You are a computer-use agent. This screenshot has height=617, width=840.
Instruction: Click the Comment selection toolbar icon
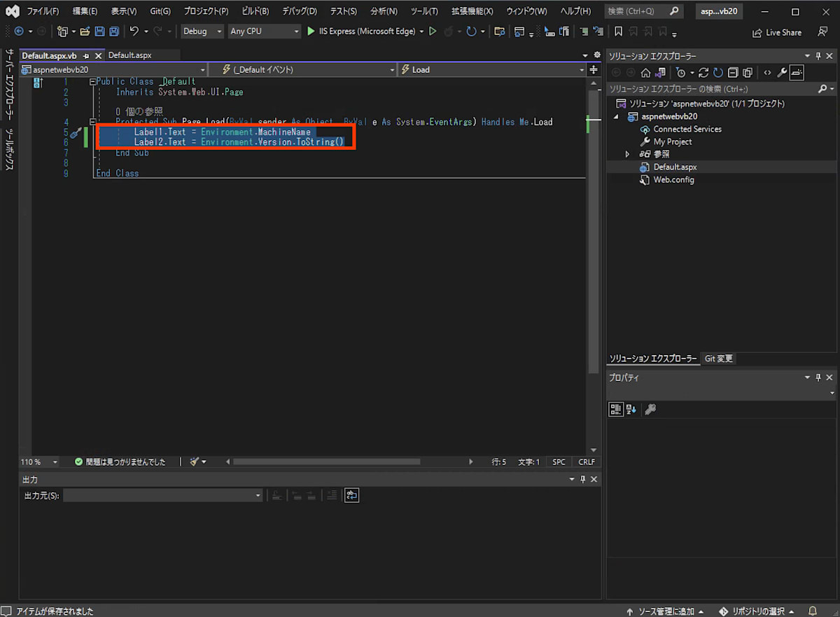point(584,32)
